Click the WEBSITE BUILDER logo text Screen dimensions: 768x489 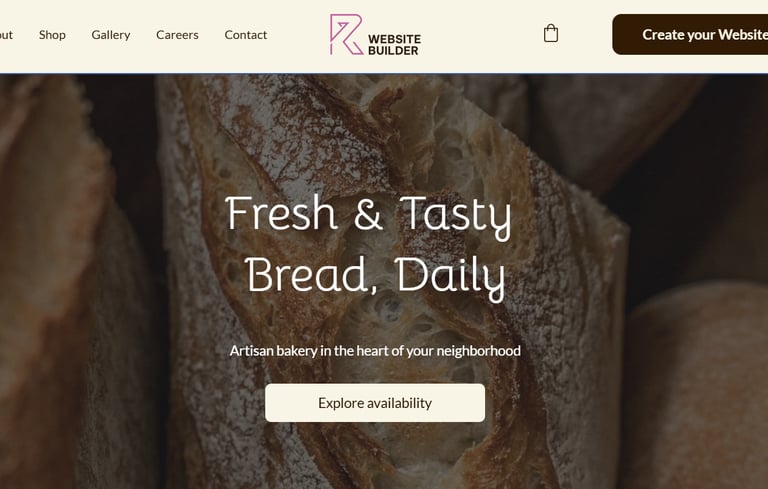[394, 45]
